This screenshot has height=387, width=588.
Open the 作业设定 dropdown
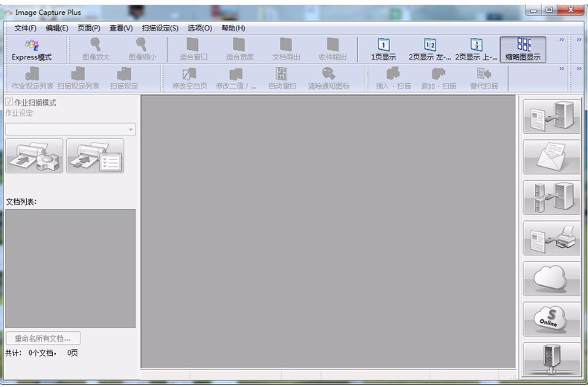pyautogui.click(x=71, y=129)
